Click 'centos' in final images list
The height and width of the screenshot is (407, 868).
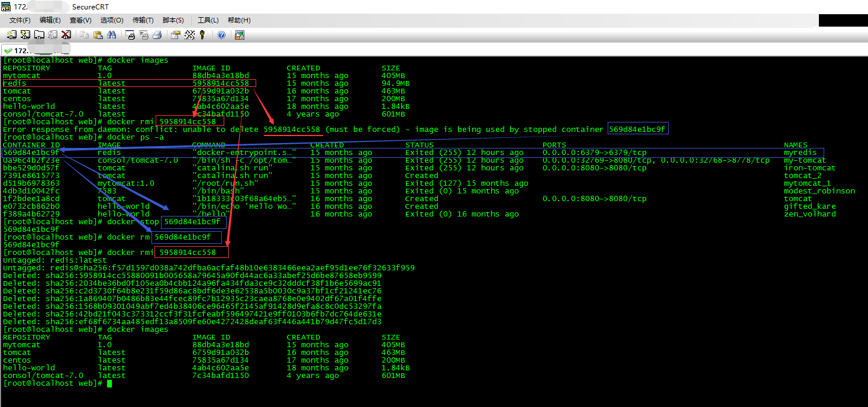pyautogui.click(x=17, y=360)
